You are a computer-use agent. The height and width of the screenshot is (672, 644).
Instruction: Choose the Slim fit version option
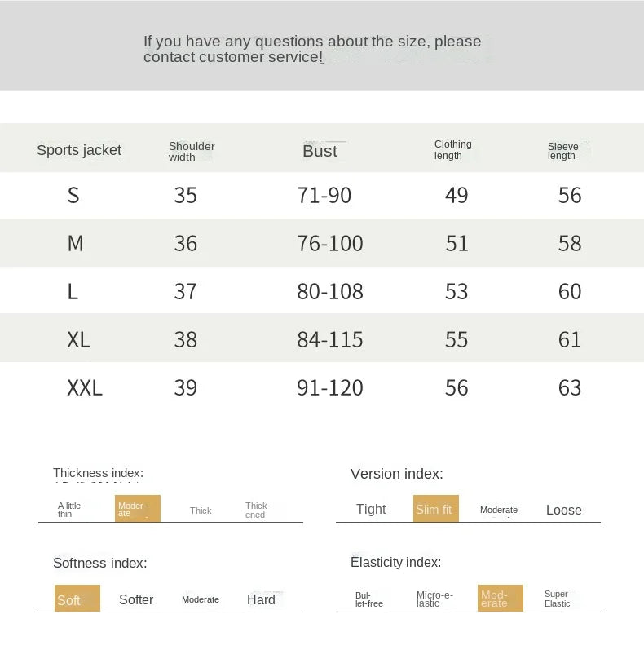click(x=435, y=509)
